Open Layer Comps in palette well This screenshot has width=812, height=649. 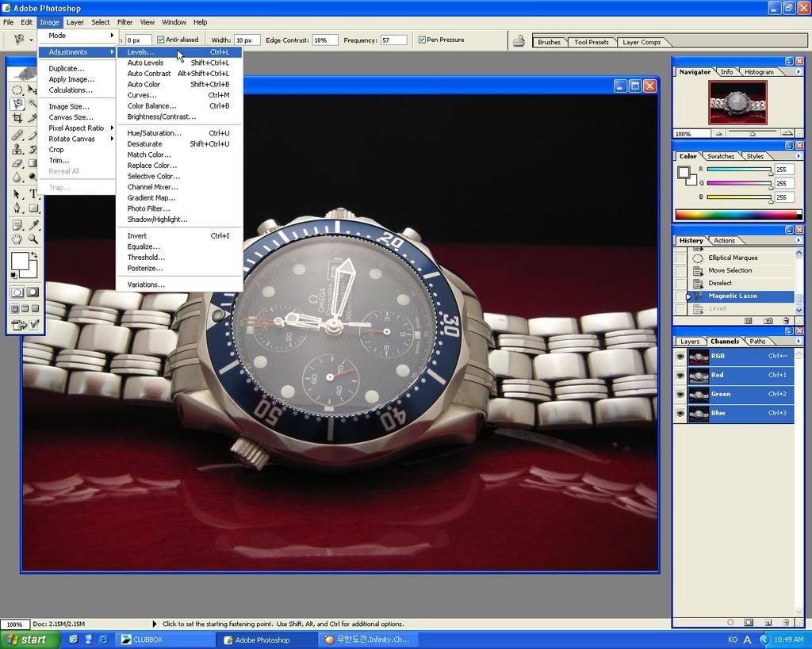point(642,42)
